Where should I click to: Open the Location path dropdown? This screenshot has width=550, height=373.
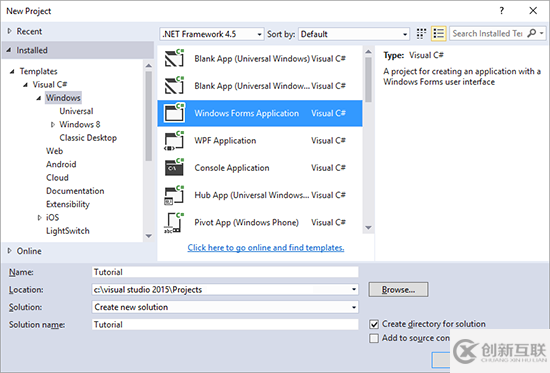point(354,289)
